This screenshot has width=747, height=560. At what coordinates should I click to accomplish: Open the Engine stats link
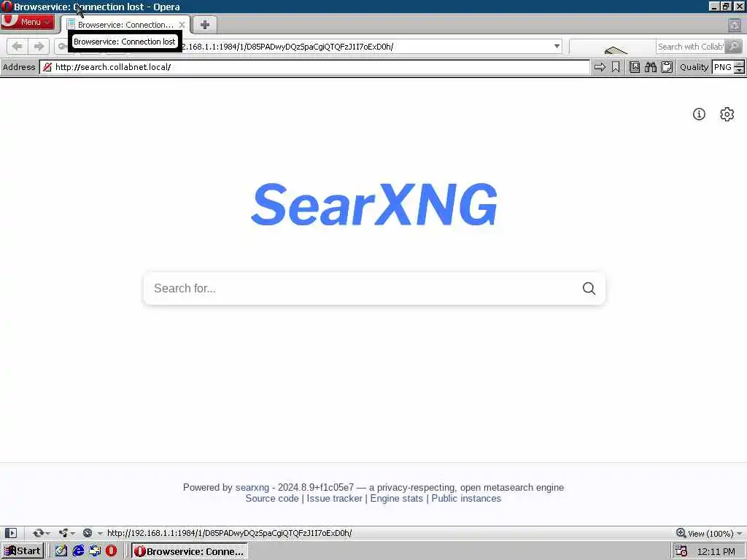coord(396,499)
